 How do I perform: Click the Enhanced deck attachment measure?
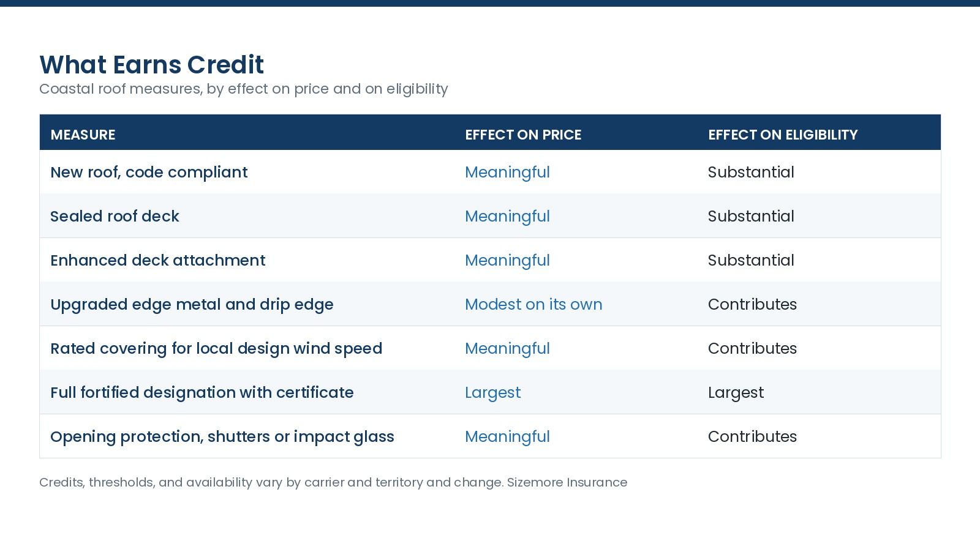(x=158, y=260)
